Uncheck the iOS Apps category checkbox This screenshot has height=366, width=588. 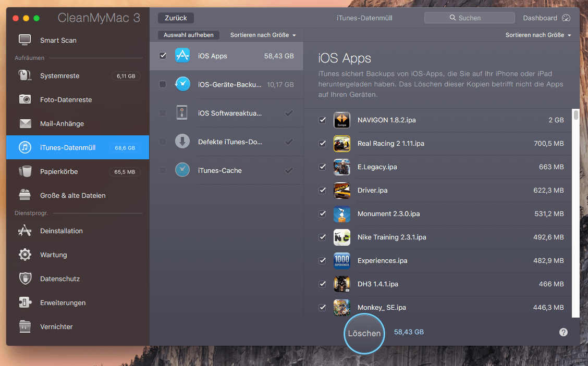[x=163, y=56]
